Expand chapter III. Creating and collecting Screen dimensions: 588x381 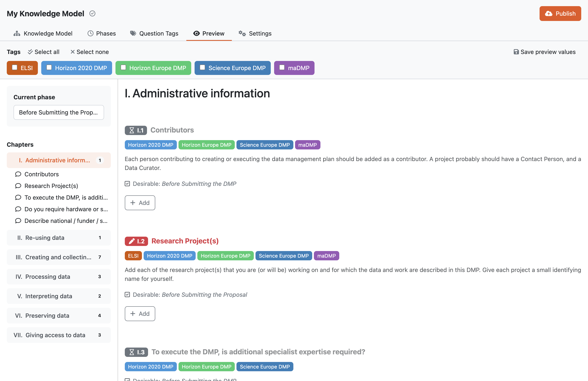pos(59,257)
